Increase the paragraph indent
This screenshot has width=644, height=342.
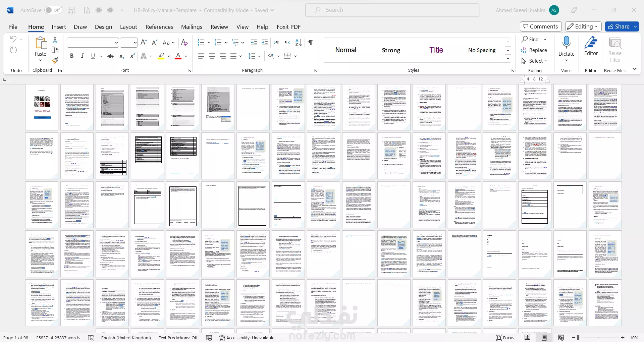[x=265, y=42]
